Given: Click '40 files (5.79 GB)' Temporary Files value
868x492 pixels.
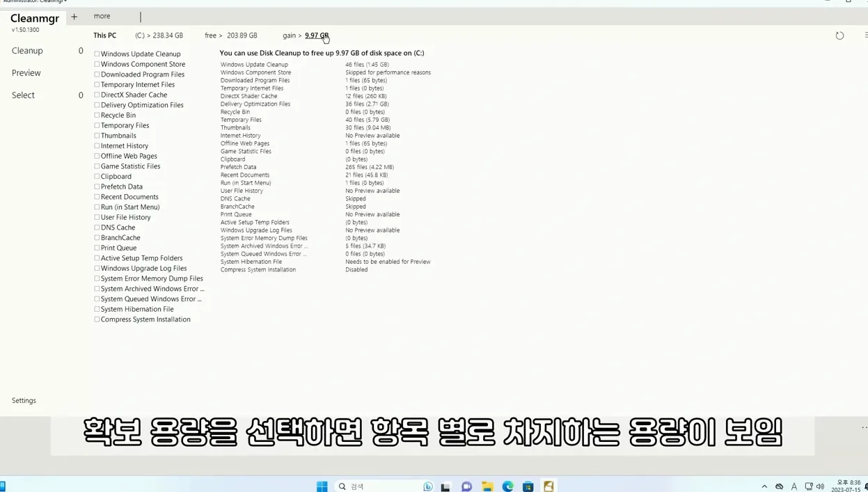Looking at the screenshot, I should pyautogui.click(x=368, y=120).
